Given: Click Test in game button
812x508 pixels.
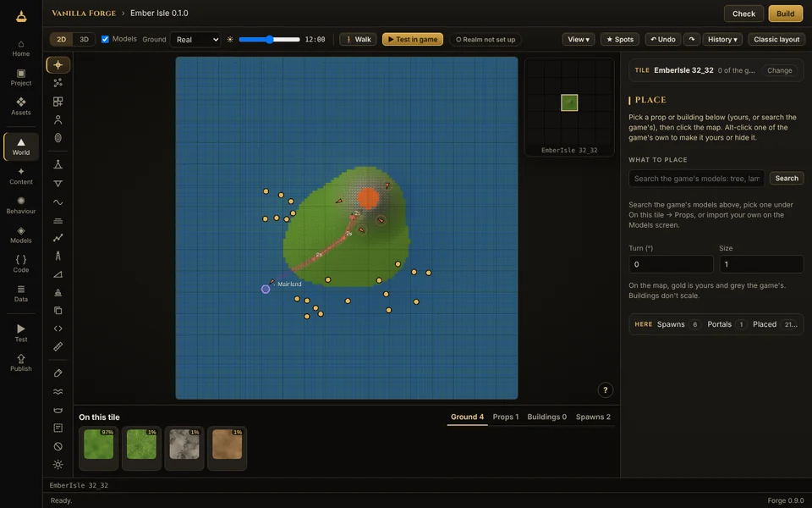Looking at the screenshot, I should tap(413, 40).
